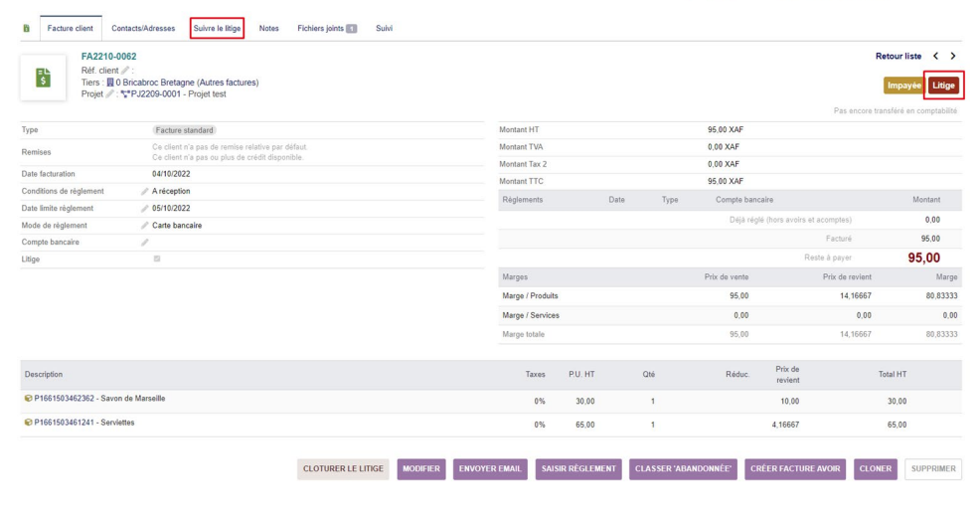Viewport: 980px width, 518px height.
Task: Click the due date 05/10/2022
Action: (171, 209)
